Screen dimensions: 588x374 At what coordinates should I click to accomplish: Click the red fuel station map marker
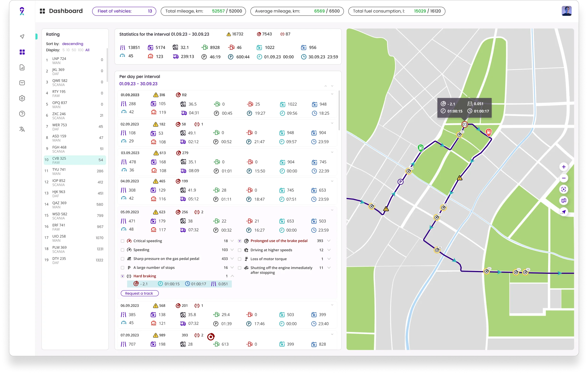(488, 132)
